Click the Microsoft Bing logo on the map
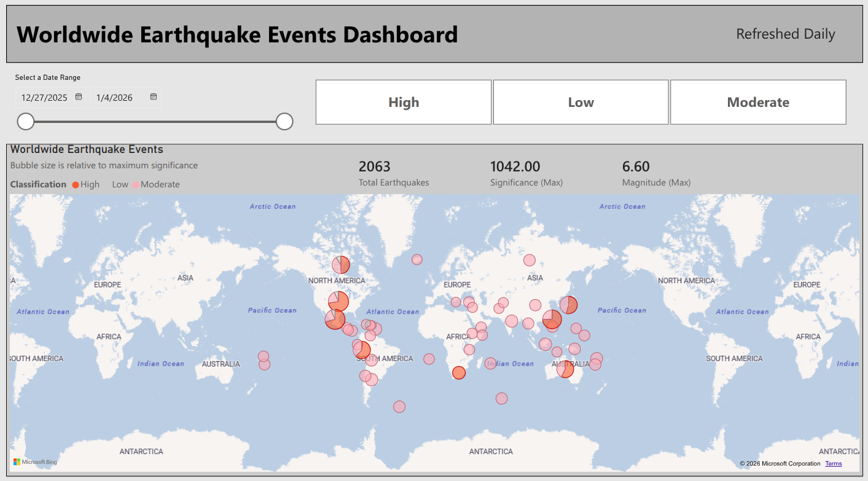 click(x=35, y=461)
